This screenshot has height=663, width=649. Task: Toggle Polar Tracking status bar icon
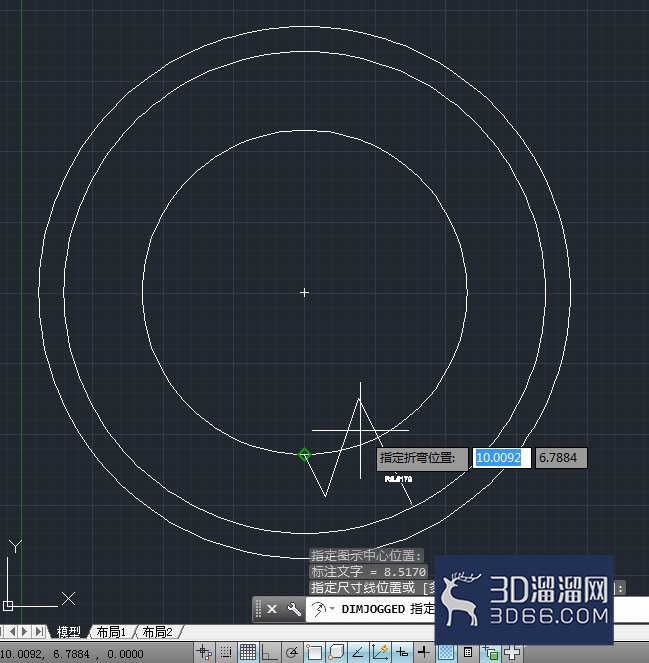[292, 652]
